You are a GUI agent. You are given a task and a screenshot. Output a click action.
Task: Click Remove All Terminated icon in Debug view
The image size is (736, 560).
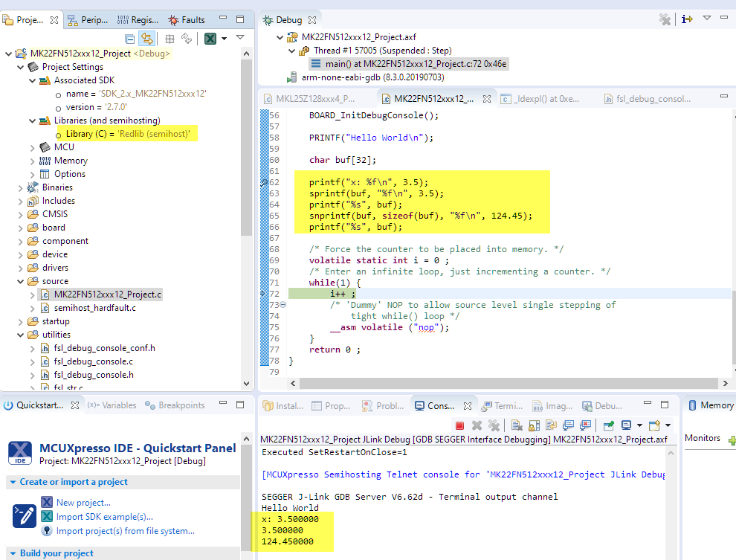665,19
